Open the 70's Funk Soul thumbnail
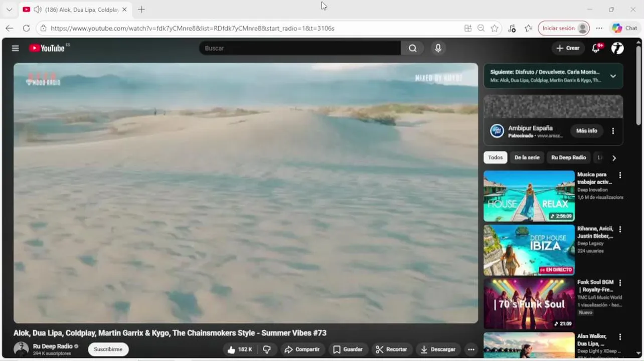This screenshot has width=644, height=361. [529, 303]
